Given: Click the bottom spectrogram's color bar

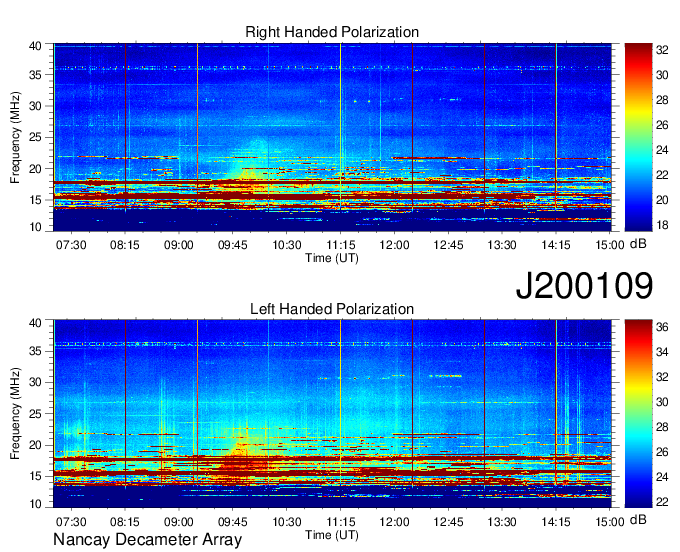Looking at the screenshot, I should point(638,414).
